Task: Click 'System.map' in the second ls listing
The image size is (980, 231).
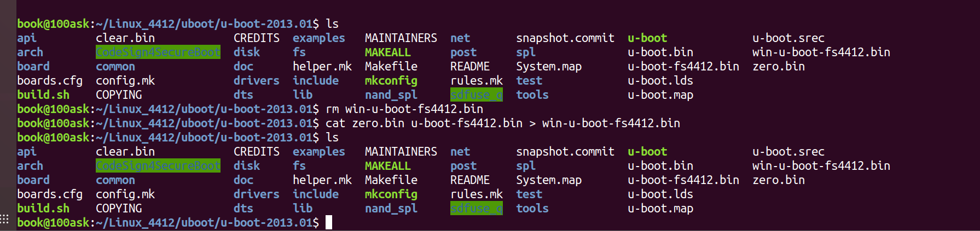Action: [x=549, y=180]
